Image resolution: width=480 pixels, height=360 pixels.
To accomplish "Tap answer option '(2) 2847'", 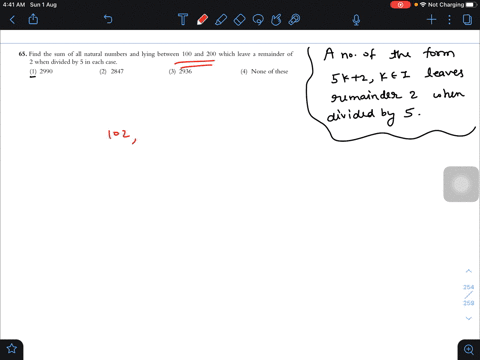I will point(111,71).
